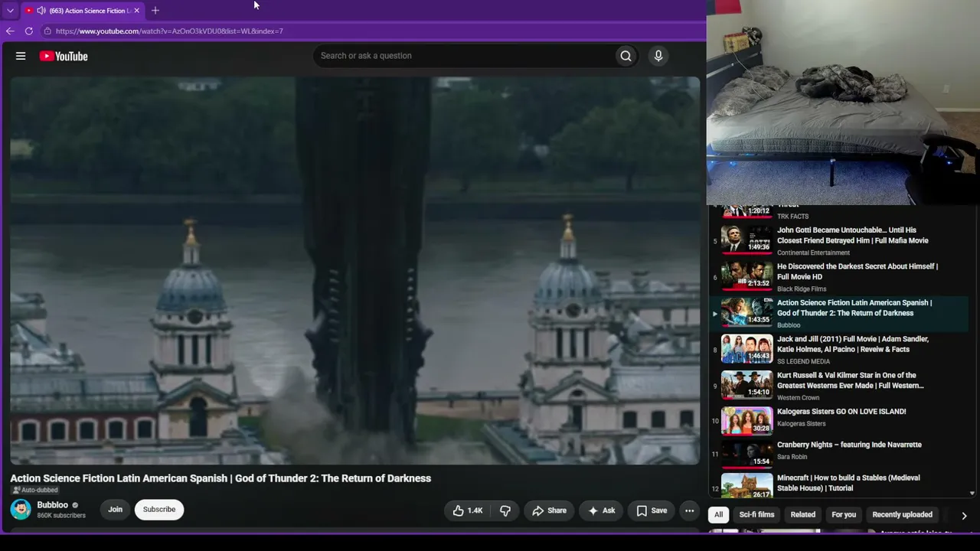The image size is (980, 551).
Task: View site information lock icon
Action: [47, 31]
